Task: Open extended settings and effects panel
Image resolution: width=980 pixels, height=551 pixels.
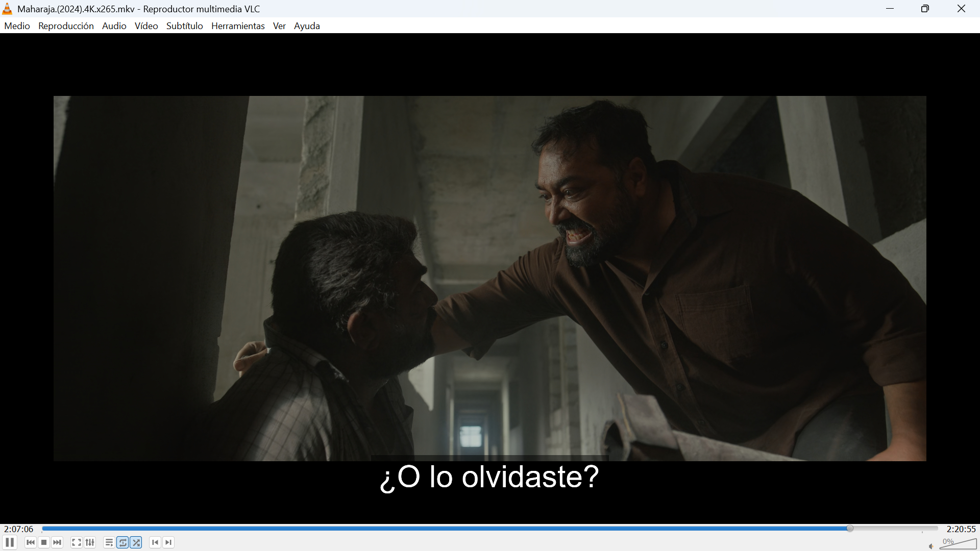Action: coord(90,542)
